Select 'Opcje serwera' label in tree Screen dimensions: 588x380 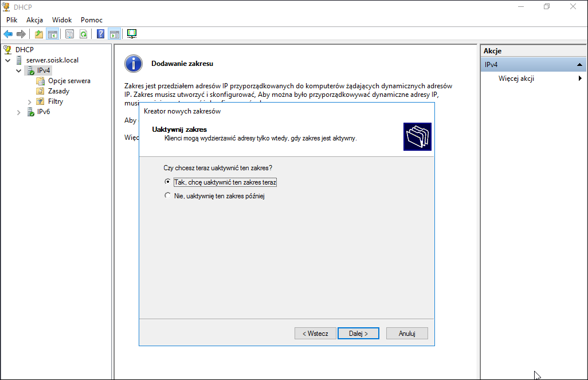69,81
